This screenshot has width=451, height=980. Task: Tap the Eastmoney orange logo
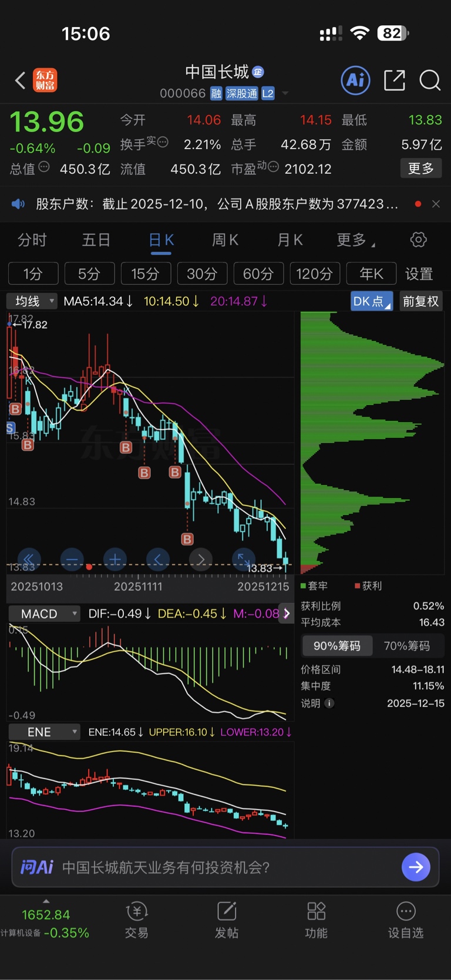(x=45, y=80)
